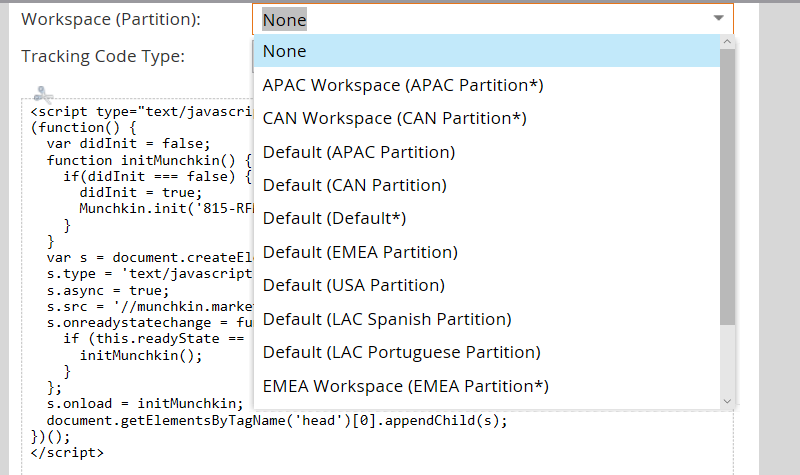Choose EMEA Workspace (EMEA Partition*)
This screenshot has width=800, height=475.
click(x=487, y=386)
